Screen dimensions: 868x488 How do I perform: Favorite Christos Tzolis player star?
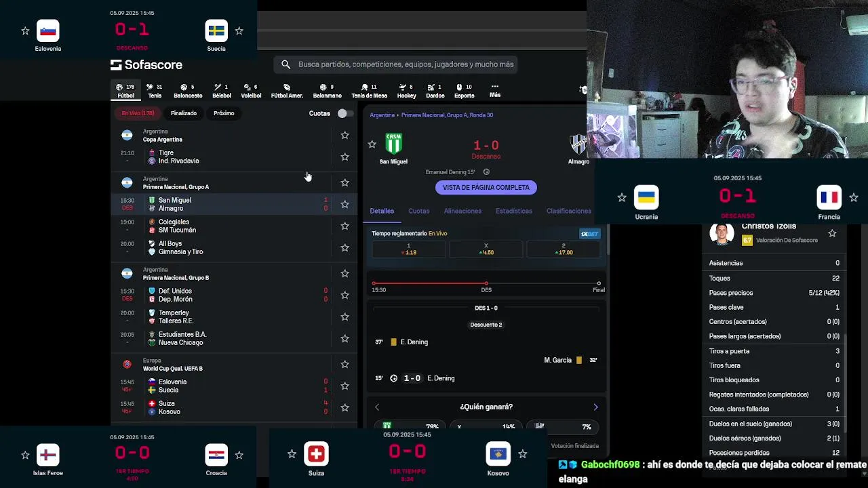[x=832, y=234]
